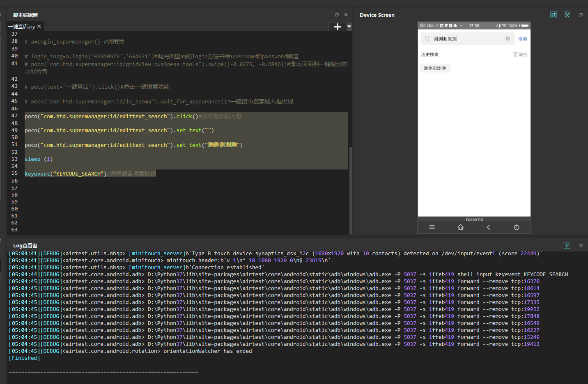
Task: Clear search text with the X icon
Action: [508, 39]
